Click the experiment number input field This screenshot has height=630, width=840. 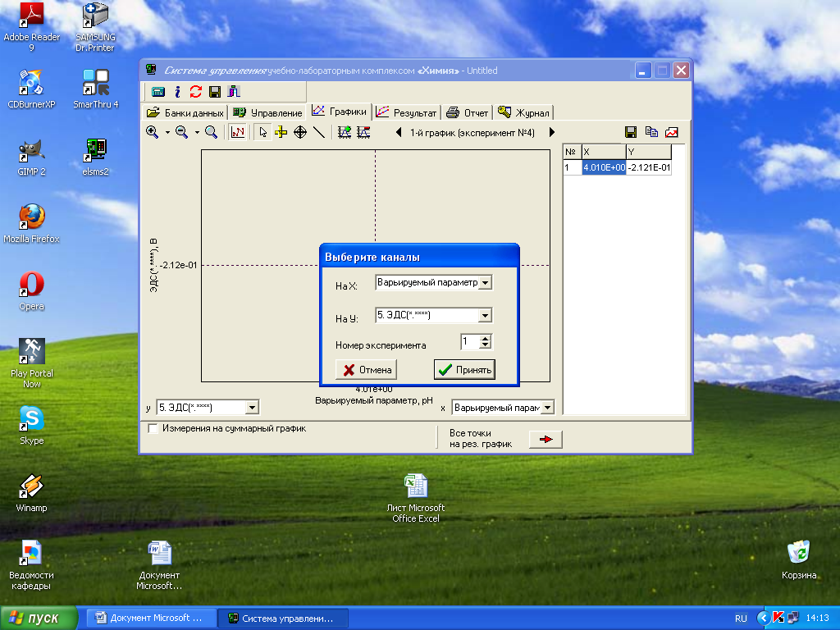coord(470,342)
